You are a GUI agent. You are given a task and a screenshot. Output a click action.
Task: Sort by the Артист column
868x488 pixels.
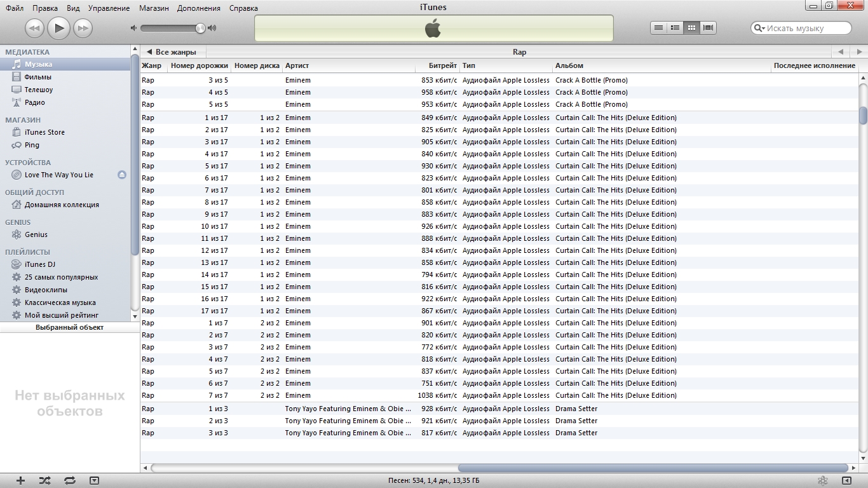tap(348, 65)
